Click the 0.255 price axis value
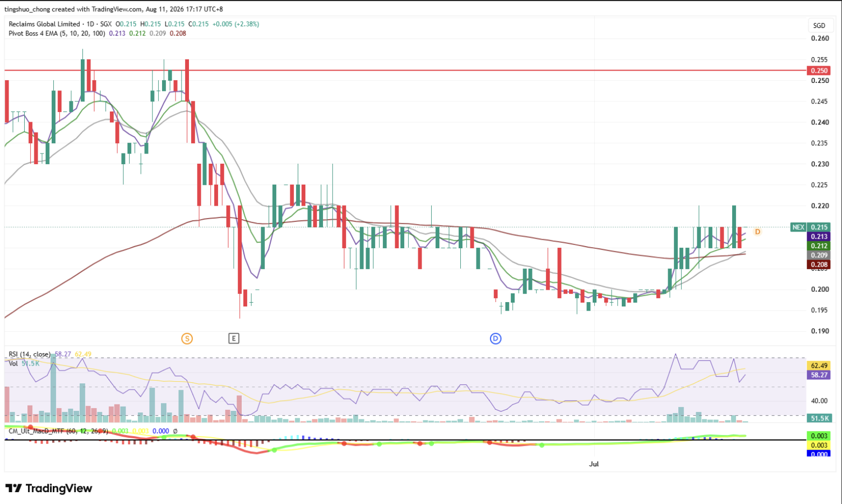The image size is (842, 504). [x=820, y=60]
